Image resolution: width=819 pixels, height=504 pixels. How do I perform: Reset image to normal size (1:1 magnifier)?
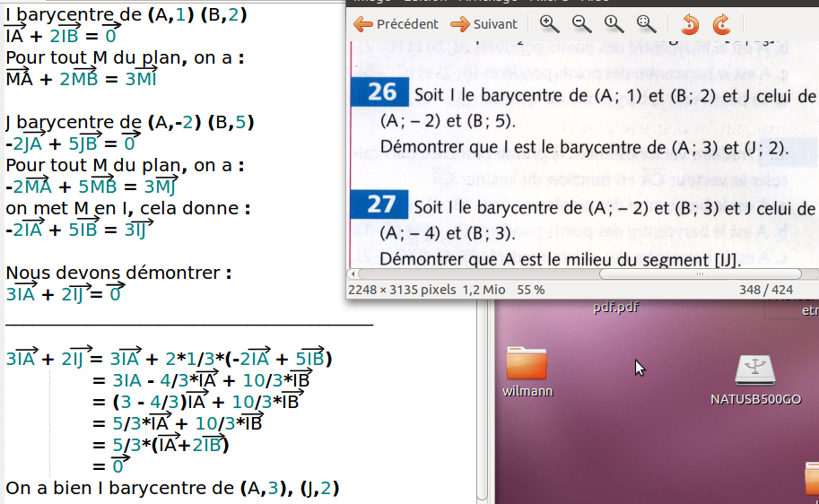click(614, 24)
